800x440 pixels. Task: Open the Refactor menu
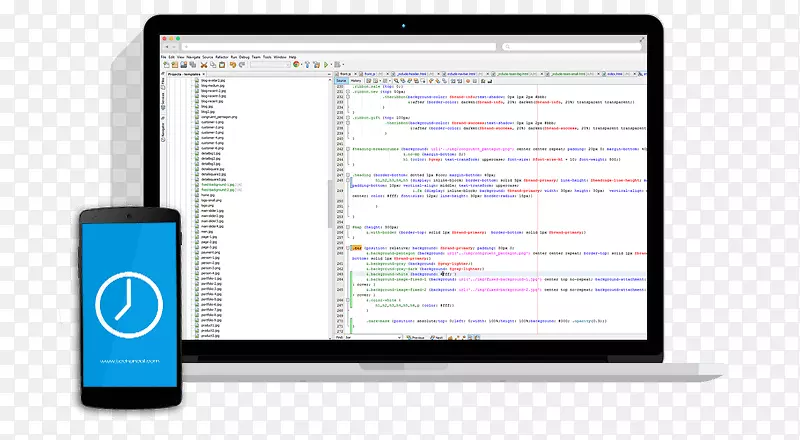coord(223,56)
